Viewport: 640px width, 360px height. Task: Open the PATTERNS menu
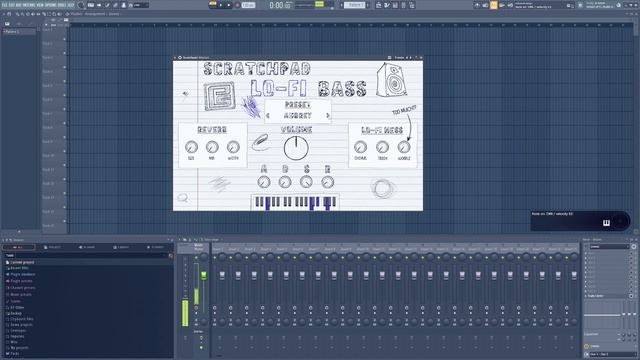[29, 5]
